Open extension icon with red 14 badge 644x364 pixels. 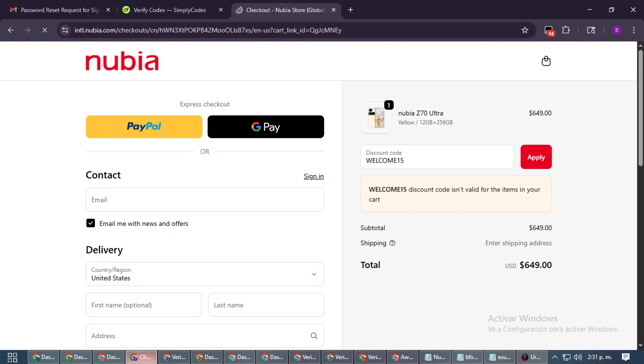pyautogui.click(x=549, y=31)
